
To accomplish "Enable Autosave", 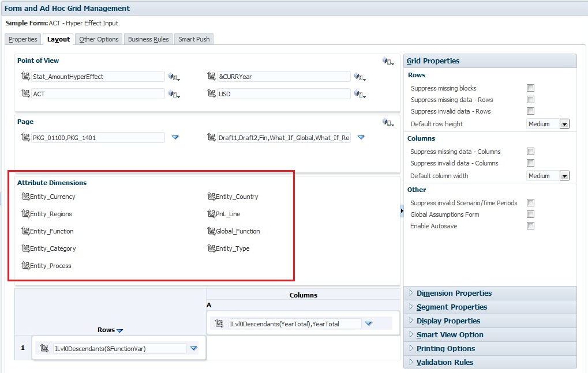I will 530,225.
